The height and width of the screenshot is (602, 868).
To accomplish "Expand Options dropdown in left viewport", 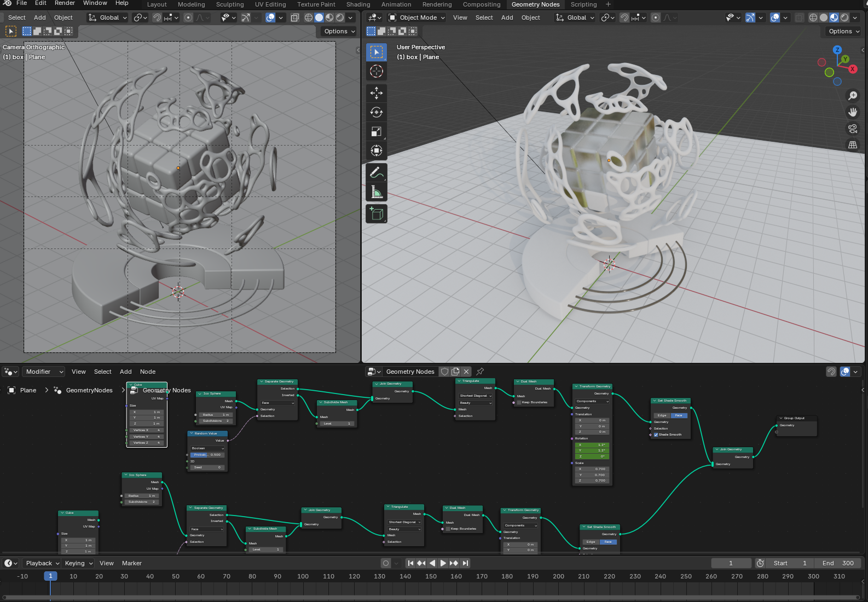I will pyautogui.click(x=339, y=31).
